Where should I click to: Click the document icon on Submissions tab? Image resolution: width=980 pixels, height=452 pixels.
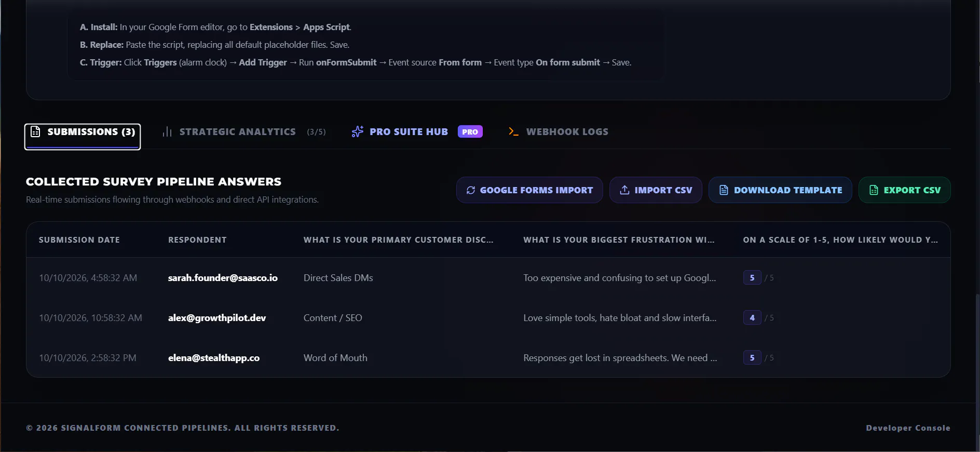35,132
